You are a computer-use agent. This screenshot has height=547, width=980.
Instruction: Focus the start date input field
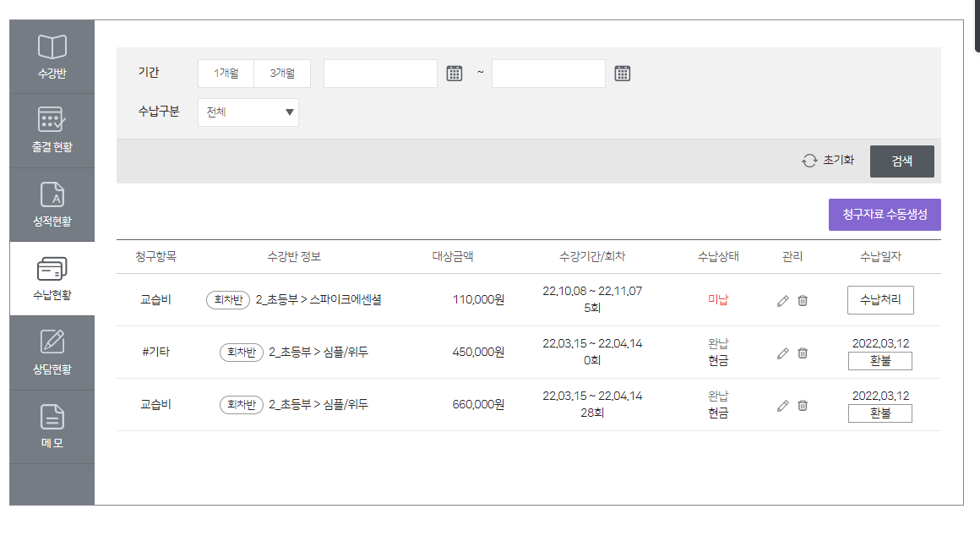[x=380, y=74]
